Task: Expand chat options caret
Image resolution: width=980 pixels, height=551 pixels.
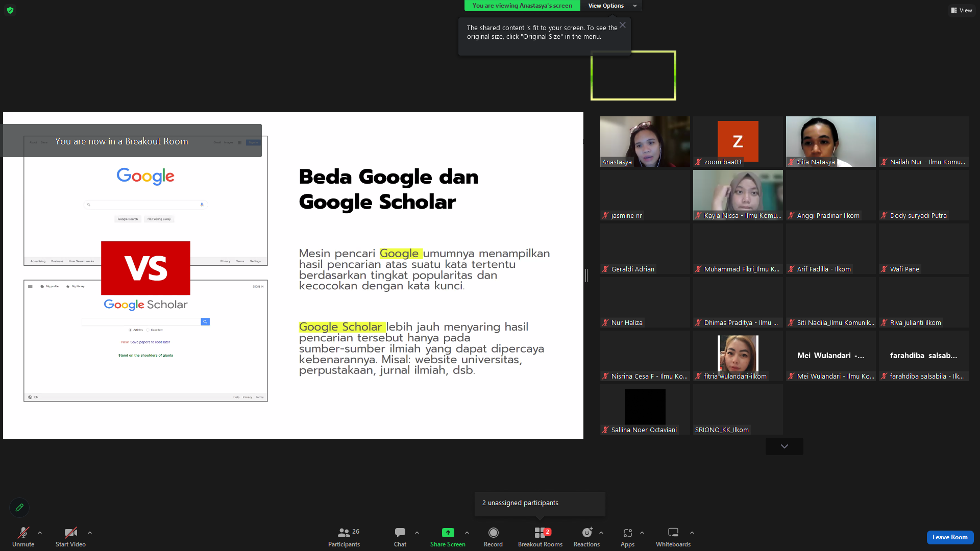Action: (417, 533)
